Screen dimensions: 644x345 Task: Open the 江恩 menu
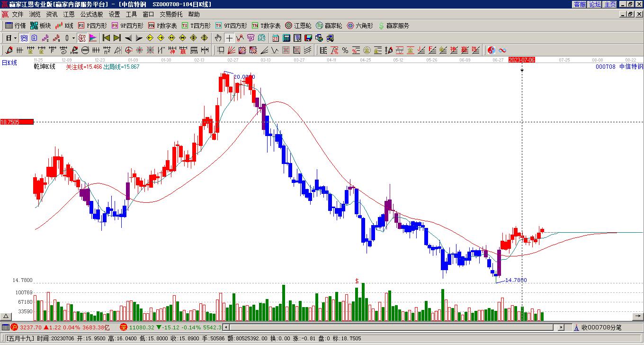tap(69, 15)
